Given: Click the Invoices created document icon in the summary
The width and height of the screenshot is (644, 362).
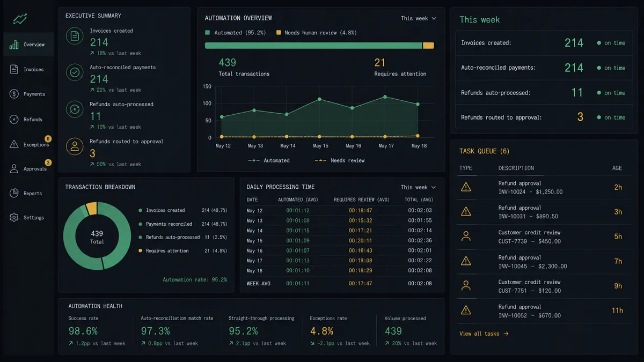Looking at the screenshot, I should point(75,36).
